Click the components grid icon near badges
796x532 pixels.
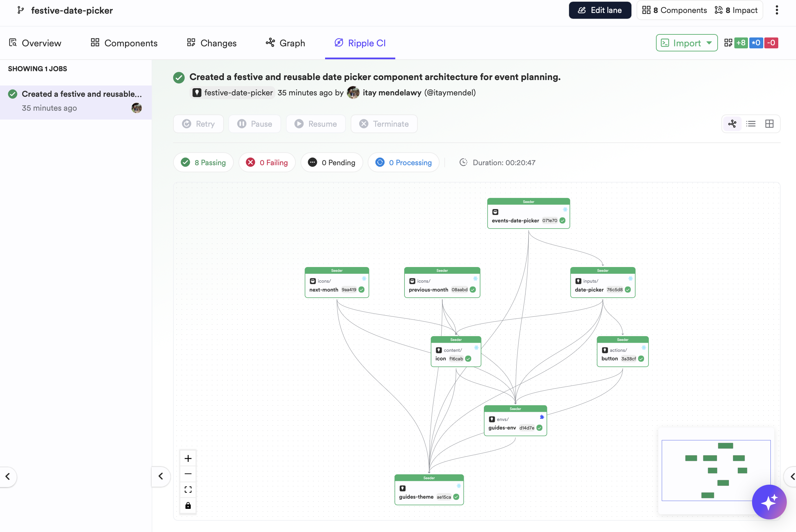(728, 43)
